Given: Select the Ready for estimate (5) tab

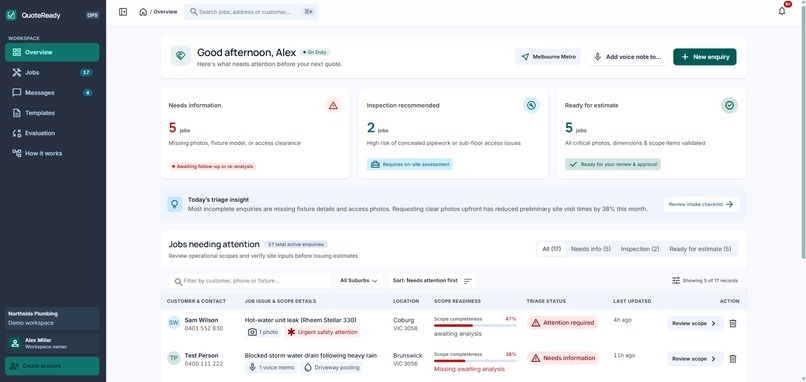Looking at the screenshot, I should click(x=700, y=249).
